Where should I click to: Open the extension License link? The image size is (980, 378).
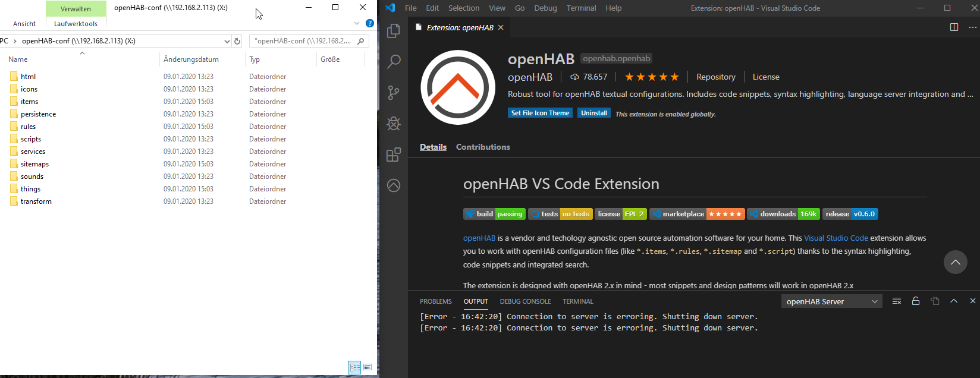pos(766,77)
